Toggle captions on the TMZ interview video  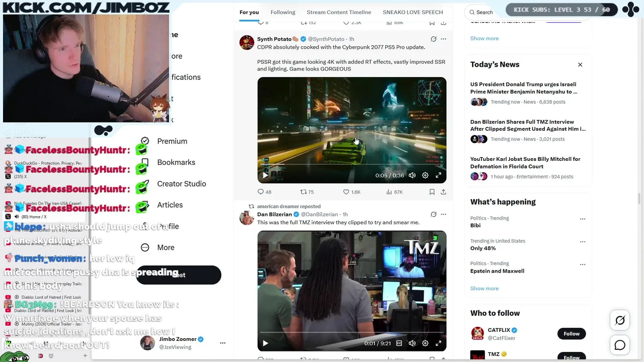click(399, 343)
